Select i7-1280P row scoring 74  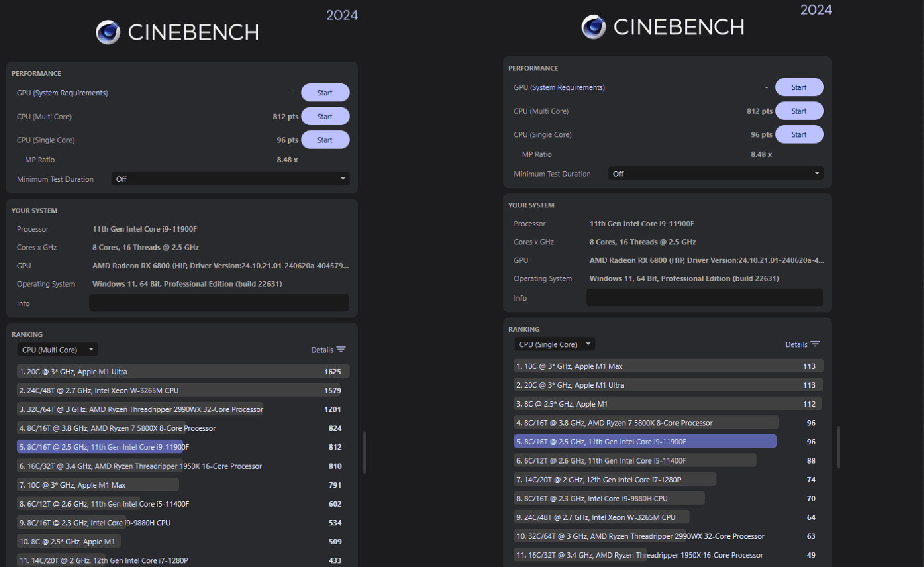point(668,479)
